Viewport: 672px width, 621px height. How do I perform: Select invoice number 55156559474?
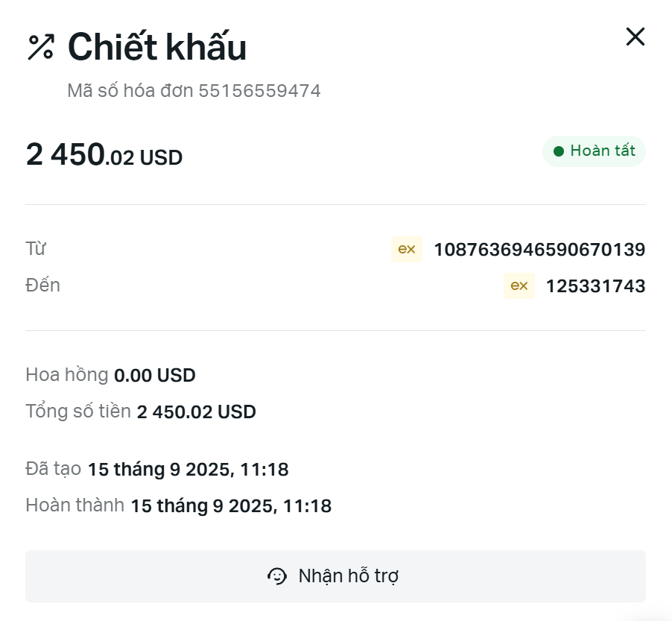(x=259, y=91)
